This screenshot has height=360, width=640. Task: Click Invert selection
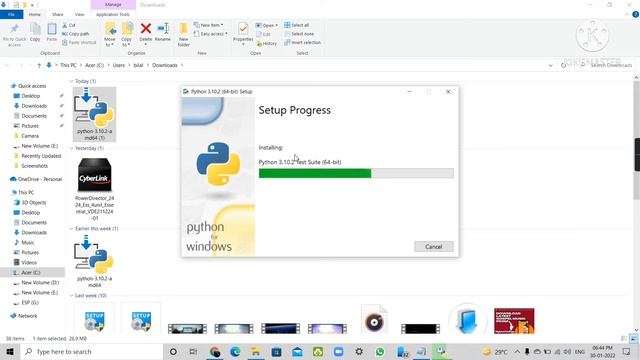pyautogui.click(x=302, y=42)
